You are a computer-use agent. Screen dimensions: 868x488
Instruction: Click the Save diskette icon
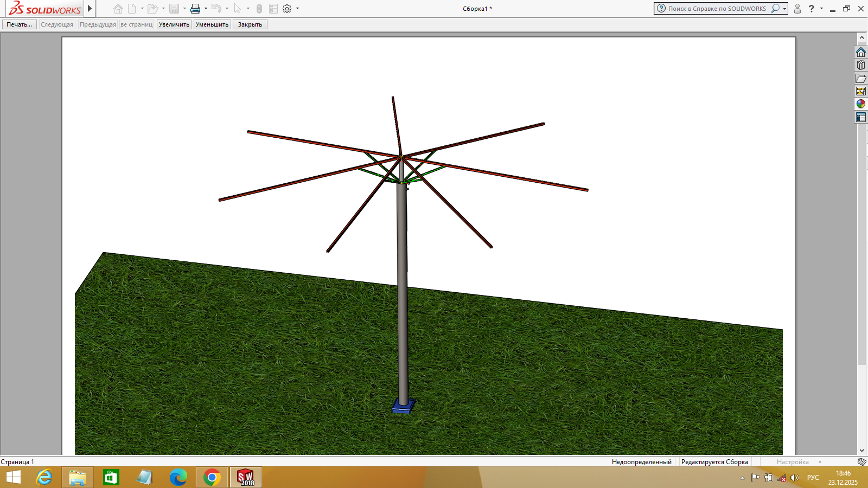click(x=174, y=9)
